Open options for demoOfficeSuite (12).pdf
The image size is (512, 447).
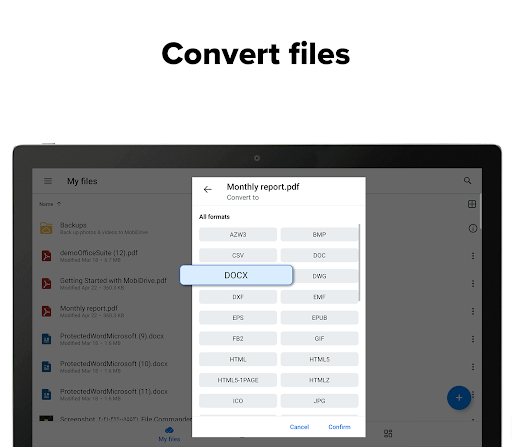coord(473,256)
